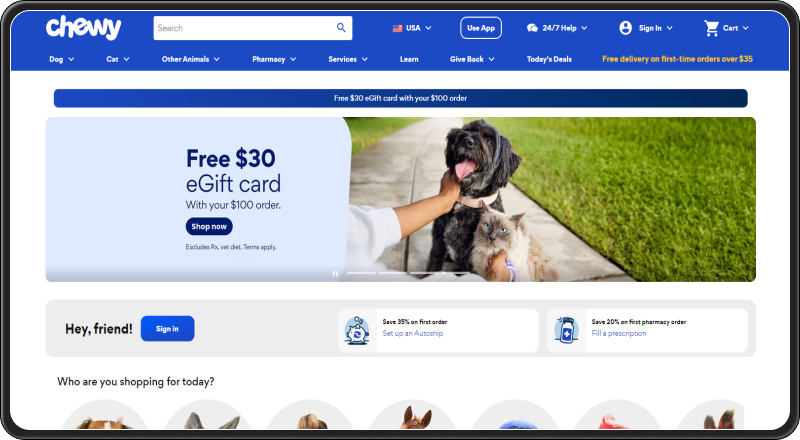Select the first carousel slide indicator
The height and width of the screenshot is (440, 800).
point(361,274)
